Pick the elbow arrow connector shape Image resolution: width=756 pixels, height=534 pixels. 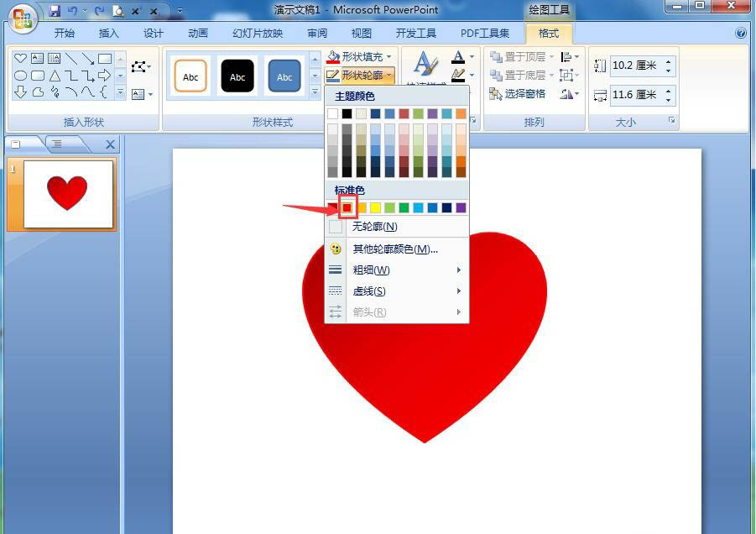tap(88, 76)
